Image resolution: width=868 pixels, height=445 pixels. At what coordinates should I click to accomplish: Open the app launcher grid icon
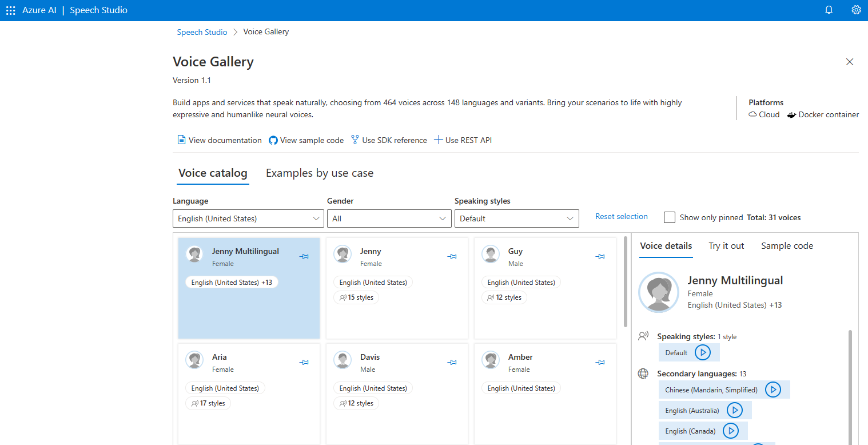pos(10,10)
